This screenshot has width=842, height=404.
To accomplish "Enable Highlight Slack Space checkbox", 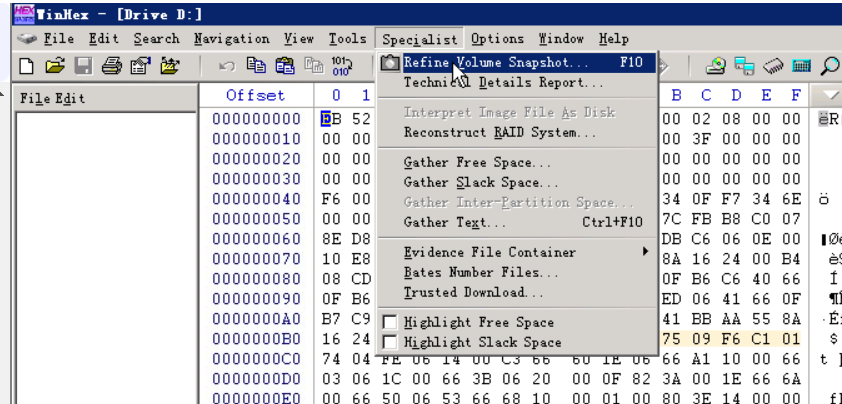I will click(x=390, y=342).
